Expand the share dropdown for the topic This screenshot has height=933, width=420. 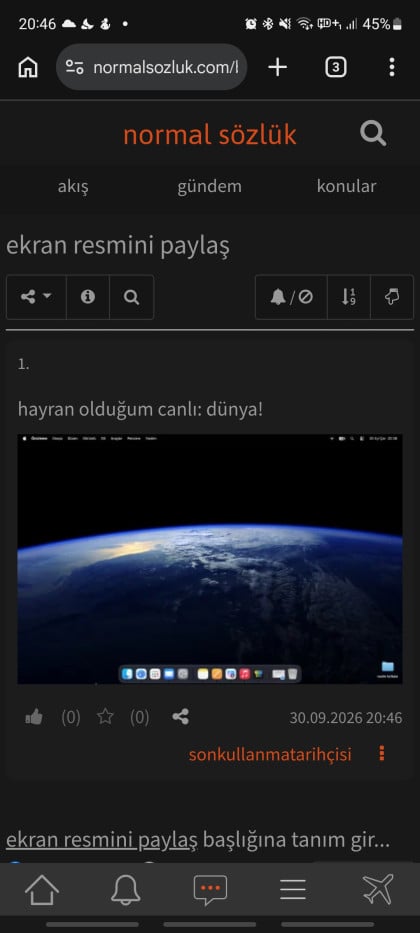coord(36,297)
